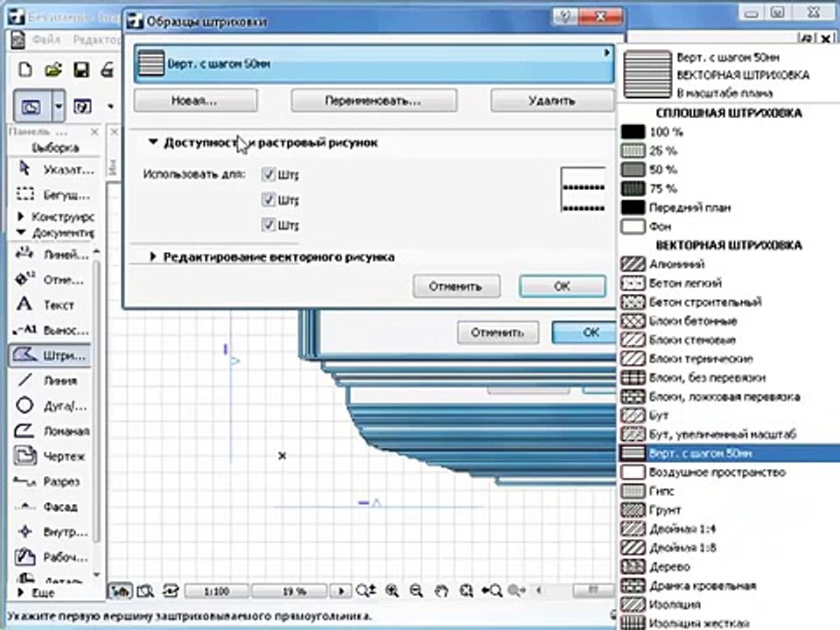
Task: Click the Удалить button
Action: pyautogui.click(x=552, y=101)
